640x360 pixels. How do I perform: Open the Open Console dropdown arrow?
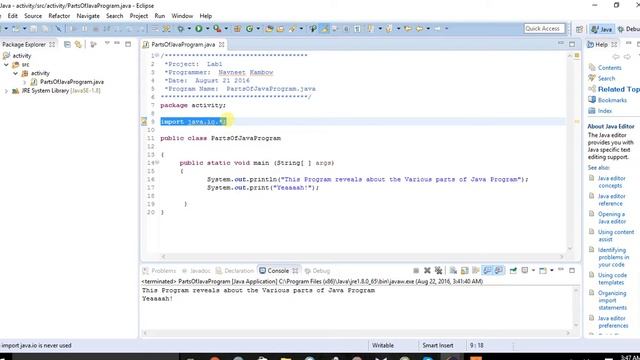551,270
